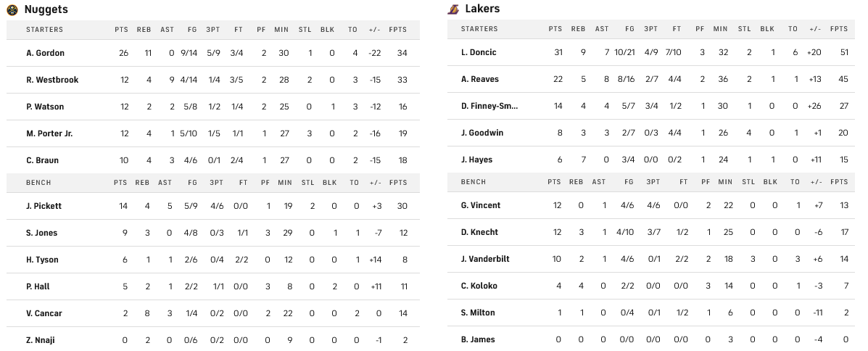Click the Nuggets starters +/- column header
Screen dimensions: 868x351
375,30
